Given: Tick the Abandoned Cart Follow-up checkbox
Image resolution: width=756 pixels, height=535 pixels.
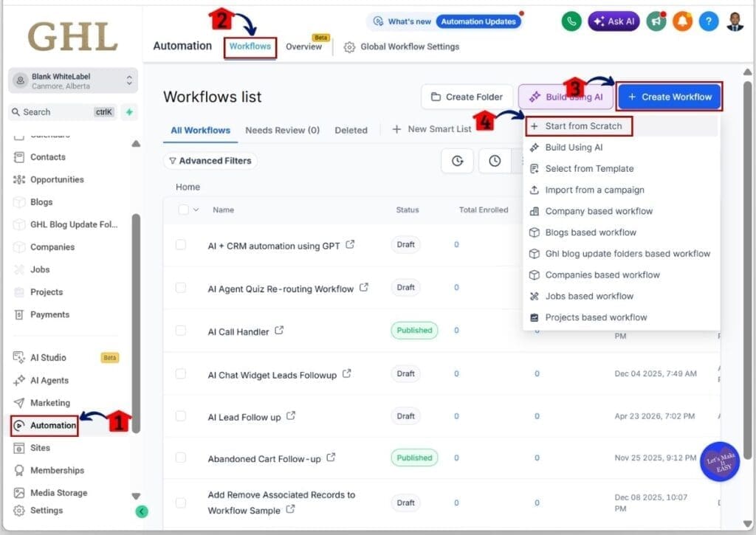Looking at the screenshot, I should [x=181, y=458].
